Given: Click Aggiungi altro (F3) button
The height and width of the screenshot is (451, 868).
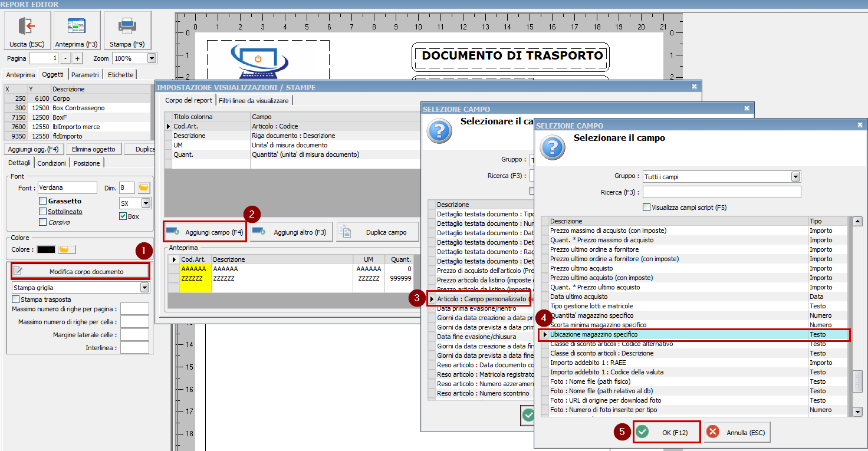Looking at the screenshot, I should pos(292,232).
